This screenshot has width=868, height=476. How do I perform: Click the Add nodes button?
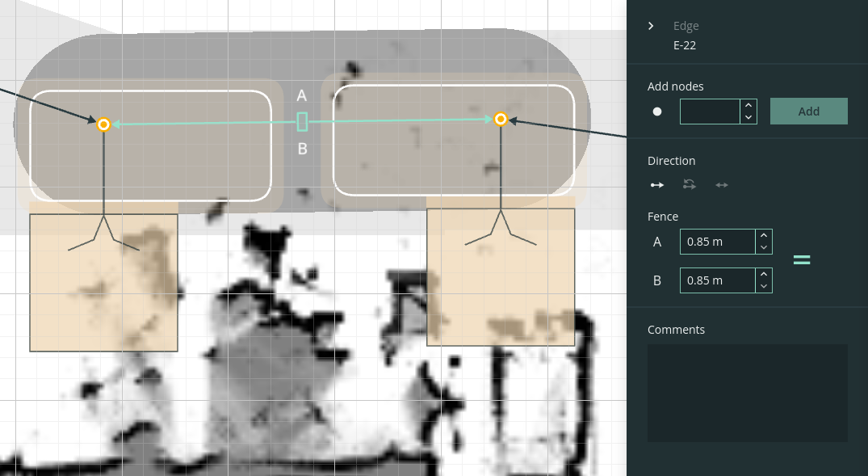tap(809, 112)
